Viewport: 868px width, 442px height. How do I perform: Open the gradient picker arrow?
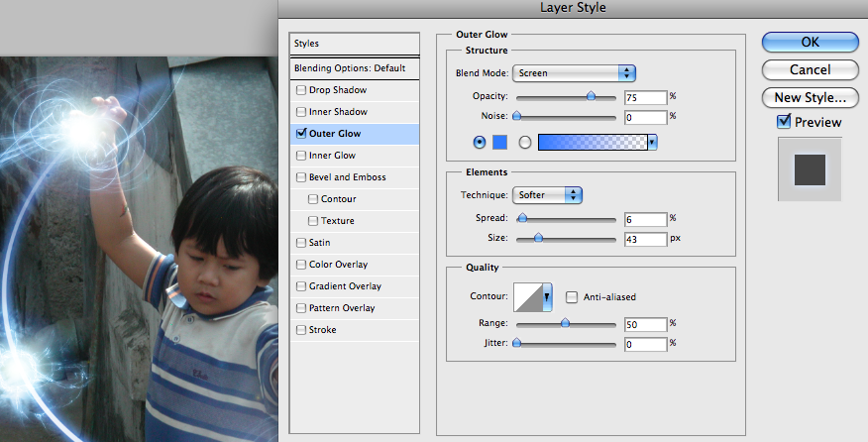tap(652, 143)
